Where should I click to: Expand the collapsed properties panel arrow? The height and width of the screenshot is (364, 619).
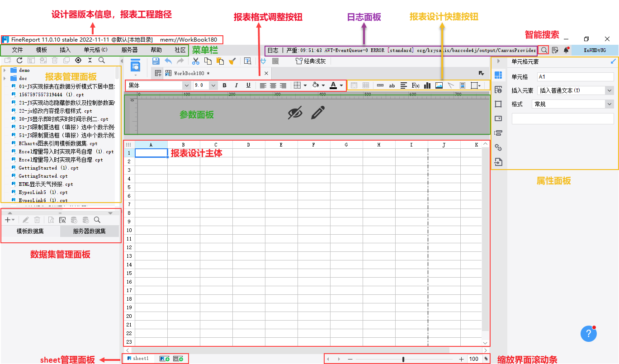pos(498,61)
